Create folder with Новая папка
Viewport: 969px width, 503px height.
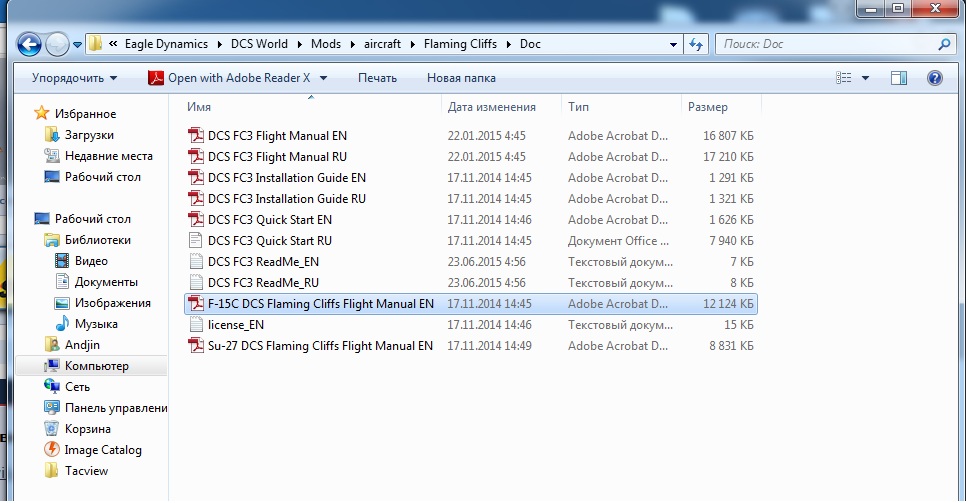coord(461,78)
